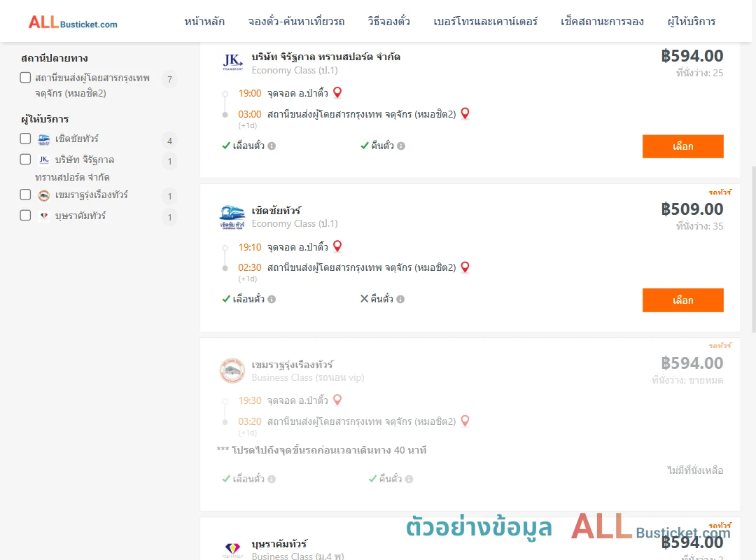Click the บริษัท จิรัฐกาล ทรานสปอร์ต จำกัด title

[326, 57]
